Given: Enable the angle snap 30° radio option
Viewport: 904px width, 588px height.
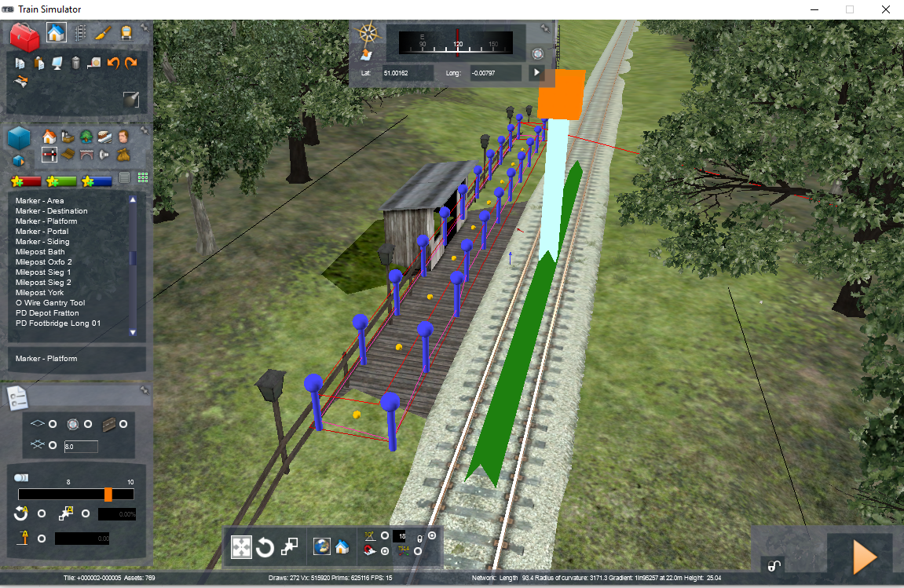Looking at the screenshot, I should [385, 536].
